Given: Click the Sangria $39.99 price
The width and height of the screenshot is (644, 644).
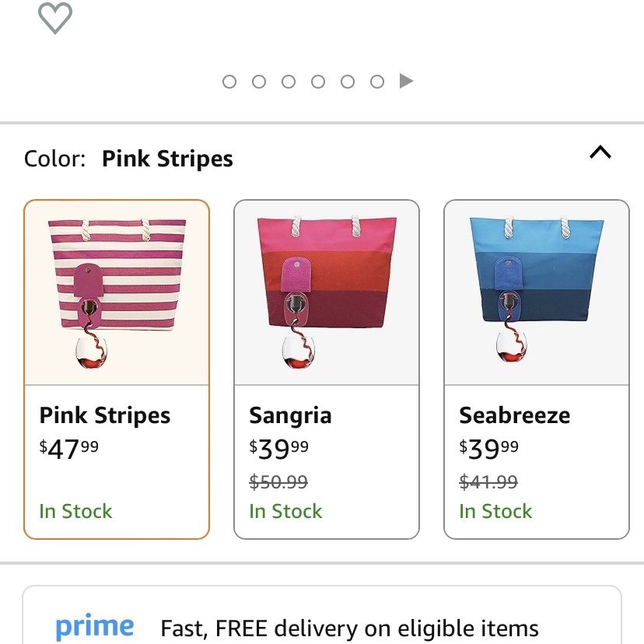Looking at the screenshot, I should point(279,449).
